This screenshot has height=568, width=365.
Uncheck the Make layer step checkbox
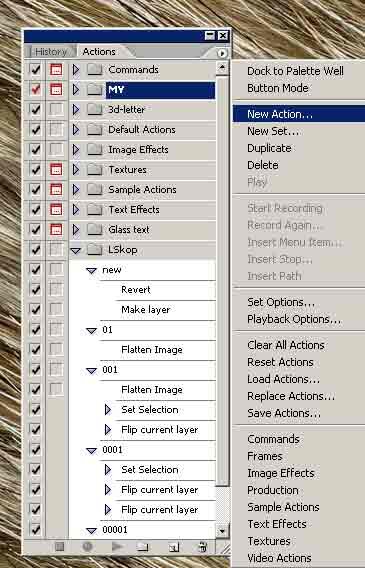[35, 310]
